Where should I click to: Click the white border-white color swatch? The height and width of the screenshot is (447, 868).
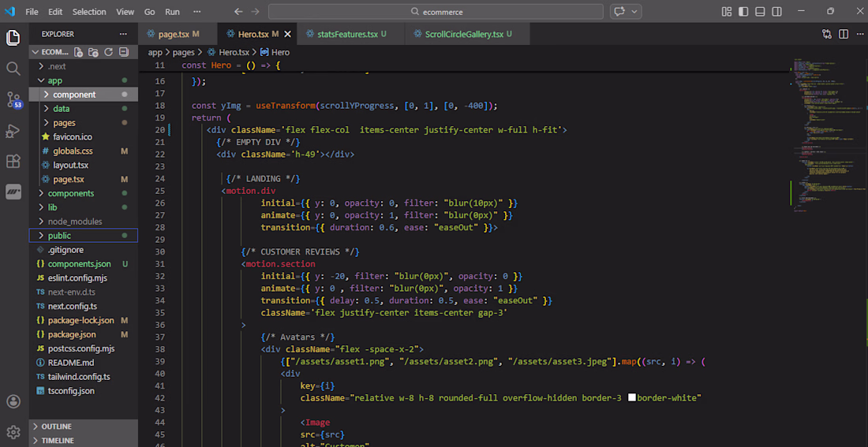tap(631, 398)
